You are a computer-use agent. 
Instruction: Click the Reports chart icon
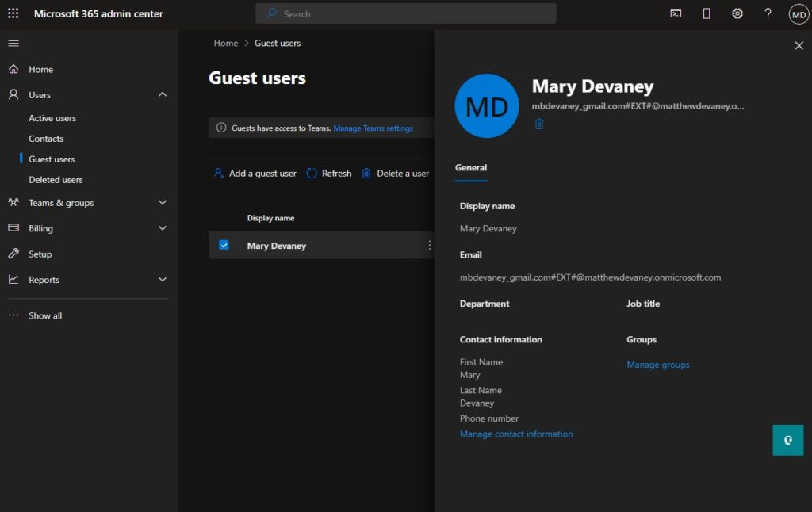(x=13, y=280)
